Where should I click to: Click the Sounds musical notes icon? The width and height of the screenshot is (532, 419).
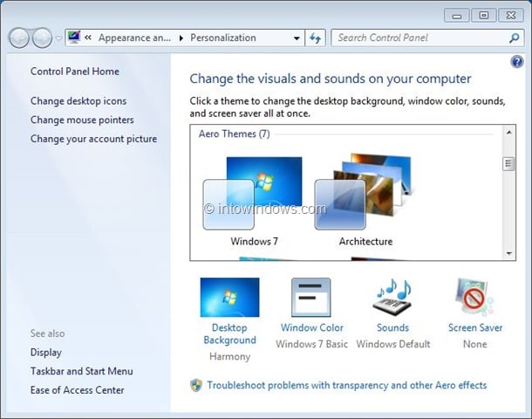click(x=392, y=298)
